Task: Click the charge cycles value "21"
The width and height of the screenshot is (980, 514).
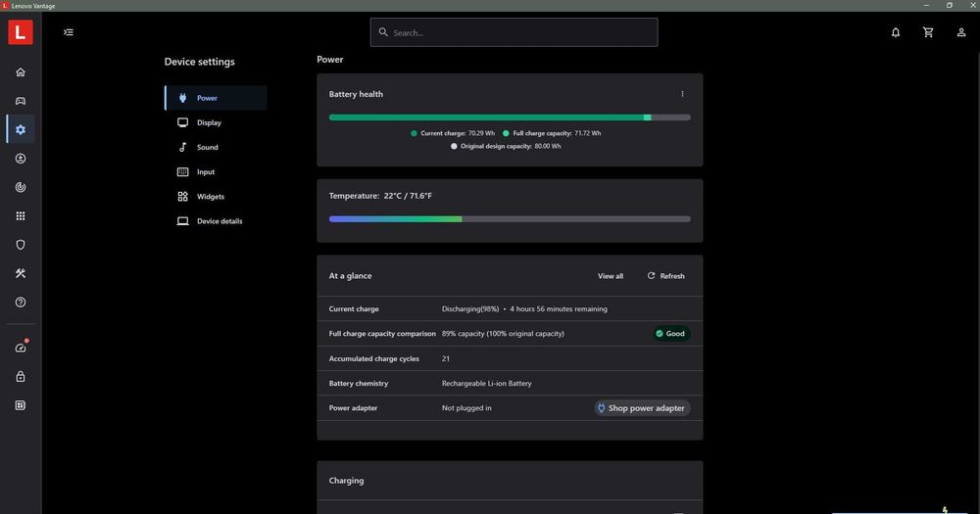Action: pos(446,358)
